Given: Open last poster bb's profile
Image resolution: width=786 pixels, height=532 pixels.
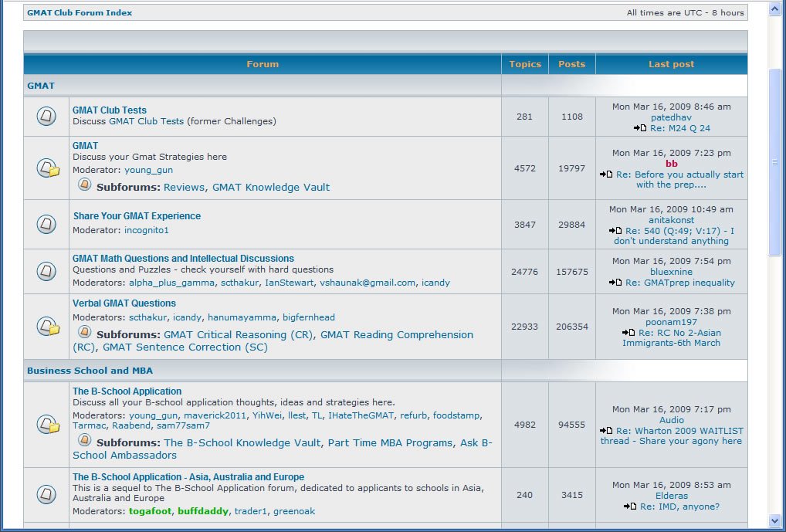Looking at the screenshot, I should [672, 164].
